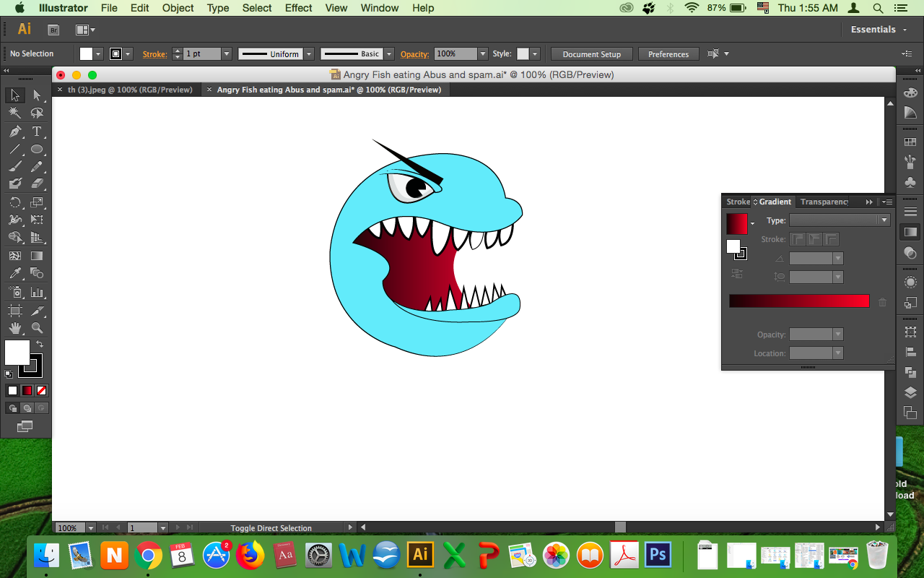
Task: Select the Paintbrush tool
Action: [x=14, y=167]
